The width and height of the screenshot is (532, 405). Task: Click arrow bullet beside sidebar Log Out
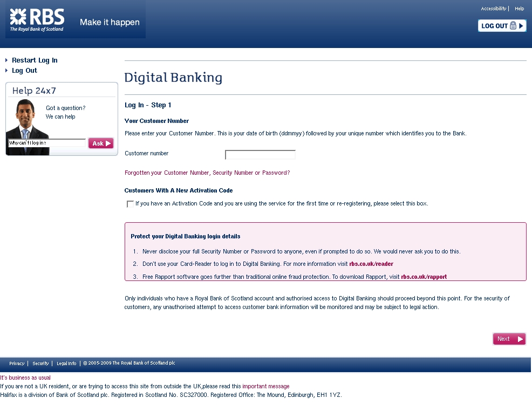6,71
